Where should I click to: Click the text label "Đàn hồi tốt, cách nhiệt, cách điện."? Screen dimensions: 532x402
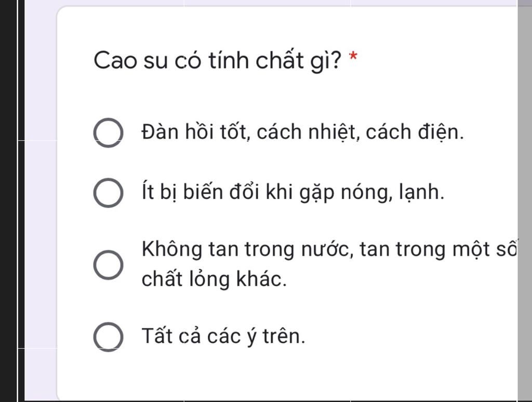(303, 131)
